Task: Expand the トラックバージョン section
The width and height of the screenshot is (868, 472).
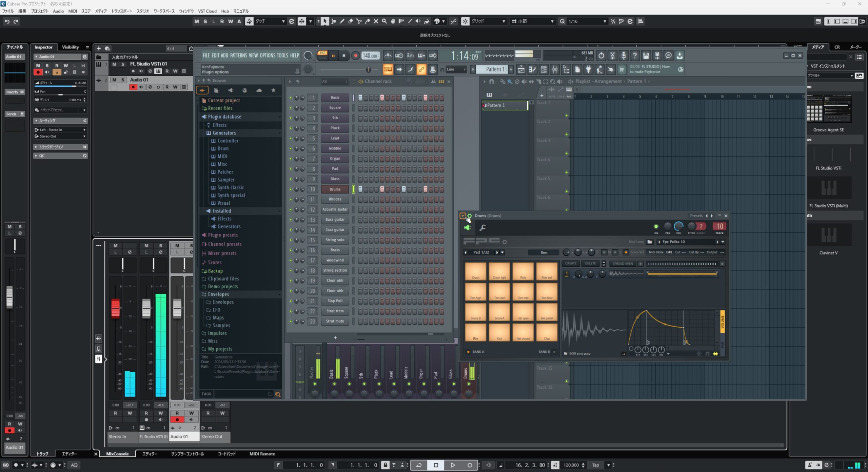Action: tap(61, 147)
